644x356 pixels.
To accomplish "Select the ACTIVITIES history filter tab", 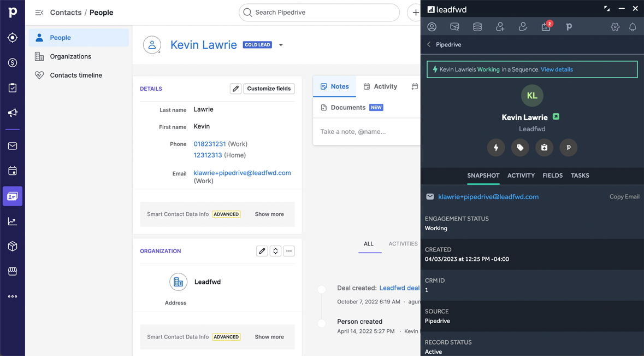I will pos(403,244).
